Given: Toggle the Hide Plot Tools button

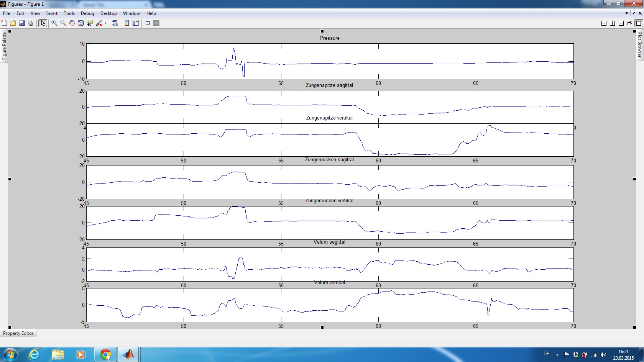Looking at the screenshot, I should (148, 23).
